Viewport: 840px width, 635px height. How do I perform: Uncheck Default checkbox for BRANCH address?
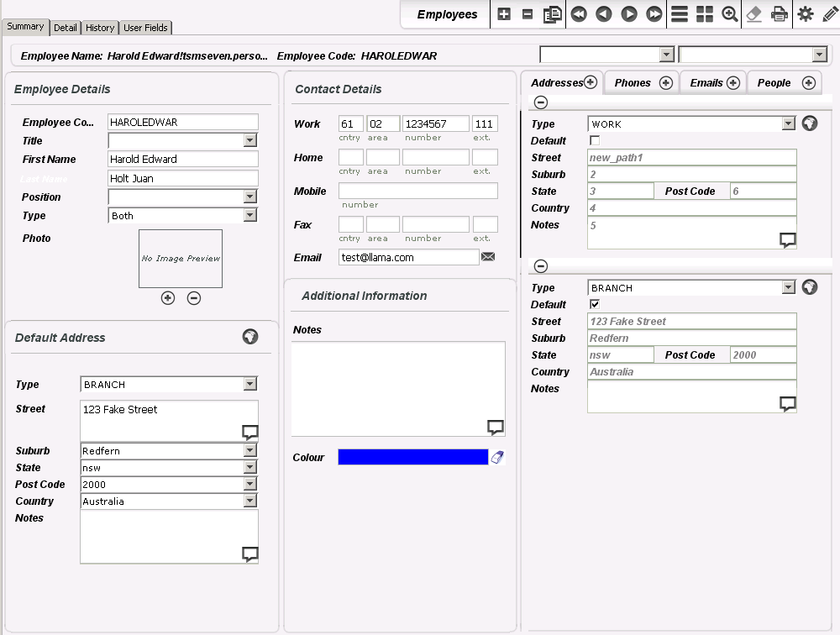coord(596,304)
